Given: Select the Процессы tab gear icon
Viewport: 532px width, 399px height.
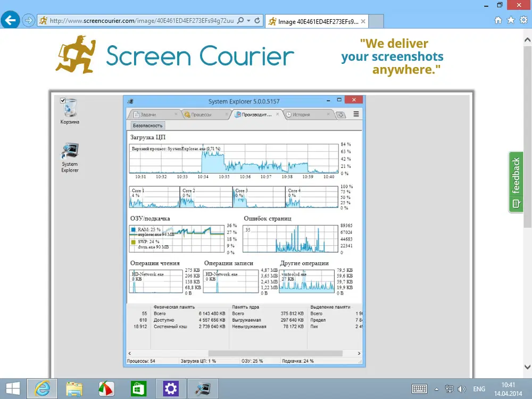Looking at the screenshot, I should (x=187, y=114).
